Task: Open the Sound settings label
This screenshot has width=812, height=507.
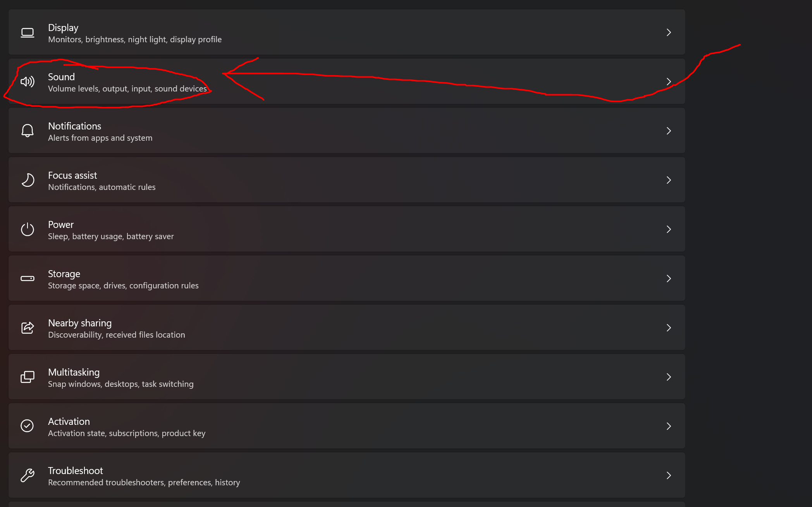Action: pos(61,77)
